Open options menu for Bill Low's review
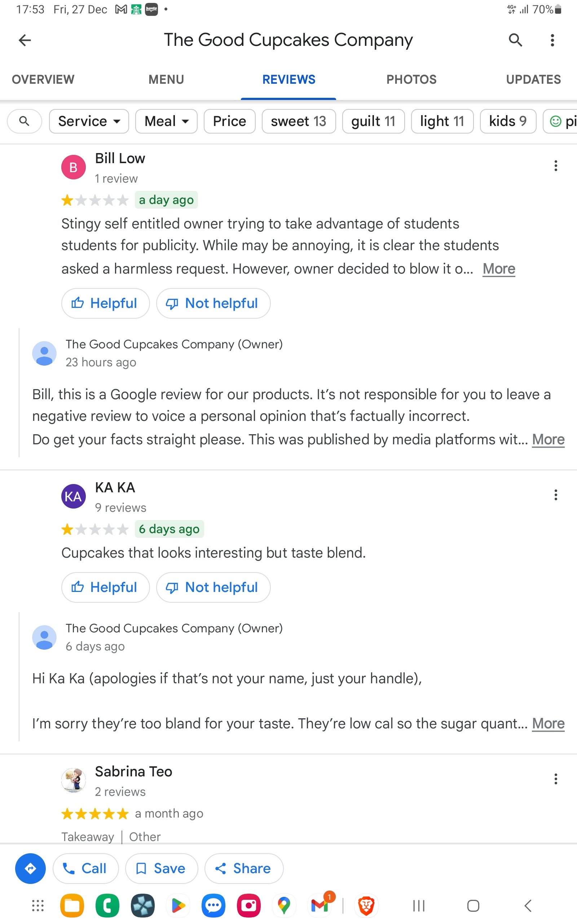 556,166
